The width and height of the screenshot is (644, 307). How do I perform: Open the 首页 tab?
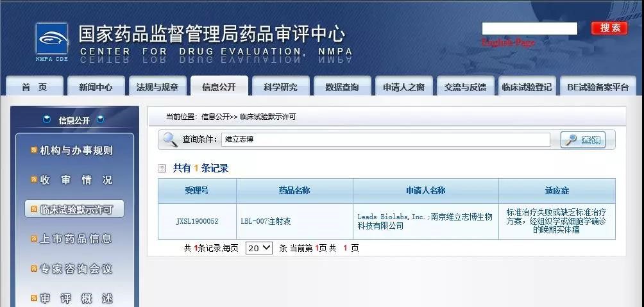[35, 87]
